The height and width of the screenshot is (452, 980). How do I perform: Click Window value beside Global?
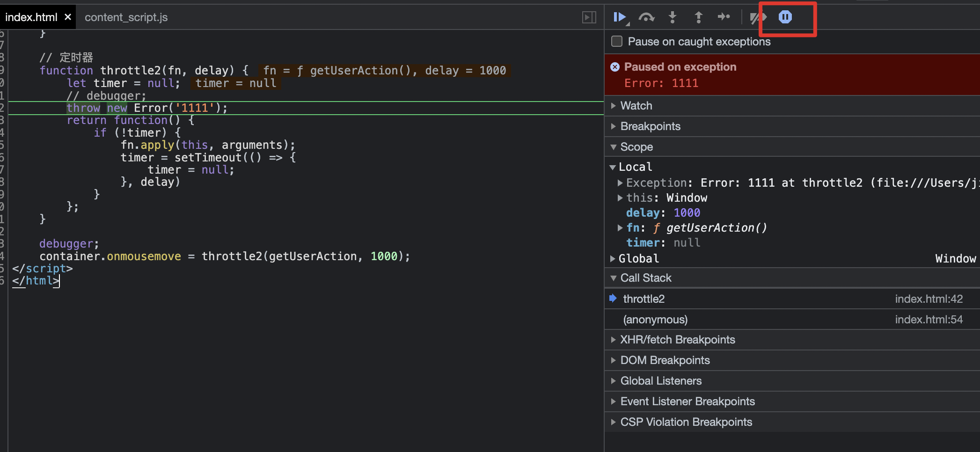956,258
